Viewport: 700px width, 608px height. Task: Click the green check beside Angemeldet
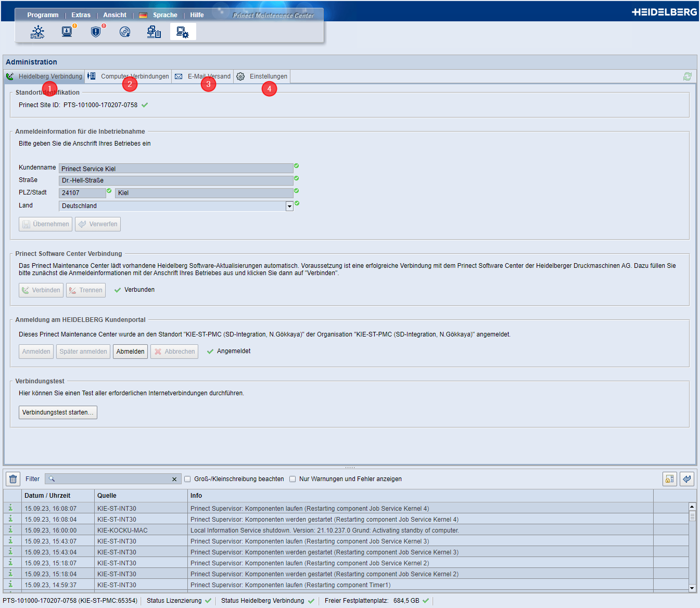click(210, 352)
